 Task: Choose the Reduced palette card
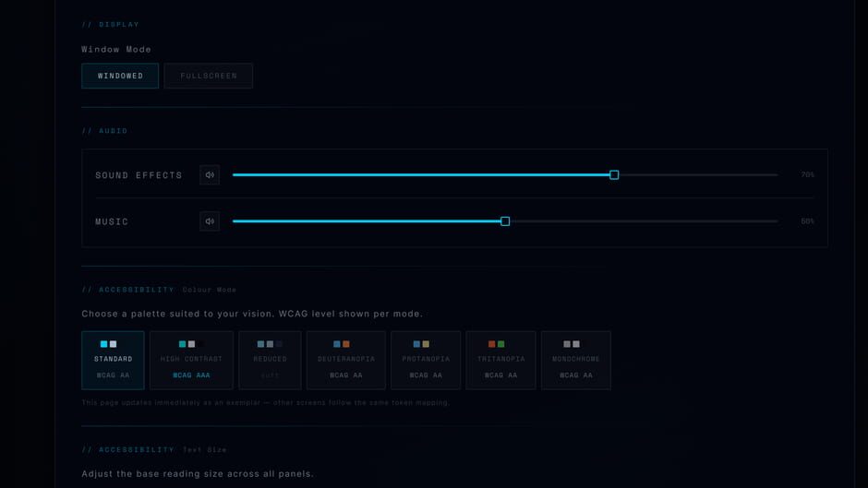271,360
